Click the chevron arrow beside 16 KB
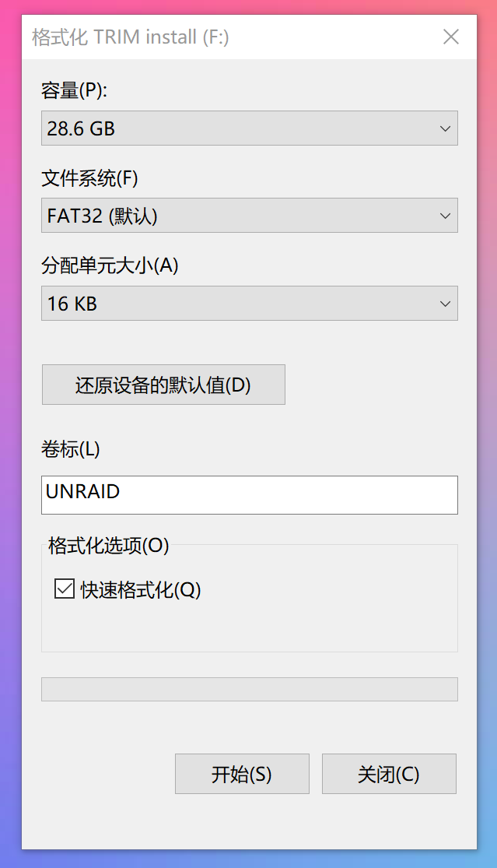497x868 pixels. 445,304
